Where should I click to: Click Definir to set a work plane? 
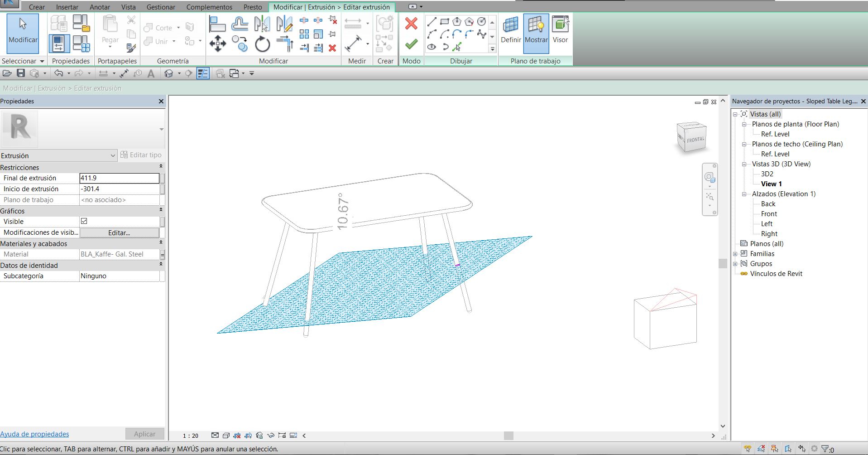[x=511, y=32]
